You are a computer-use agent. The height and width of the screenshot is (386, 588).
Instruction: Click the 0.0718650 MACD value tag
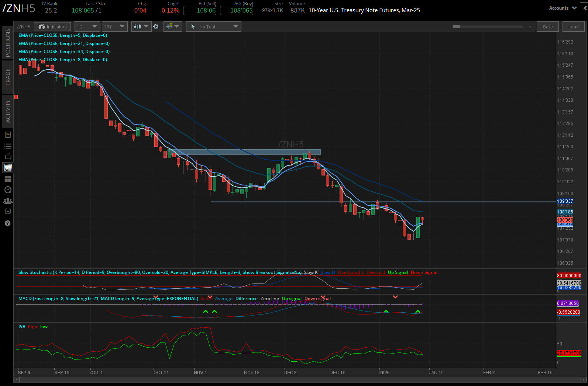tap(568, 303)
